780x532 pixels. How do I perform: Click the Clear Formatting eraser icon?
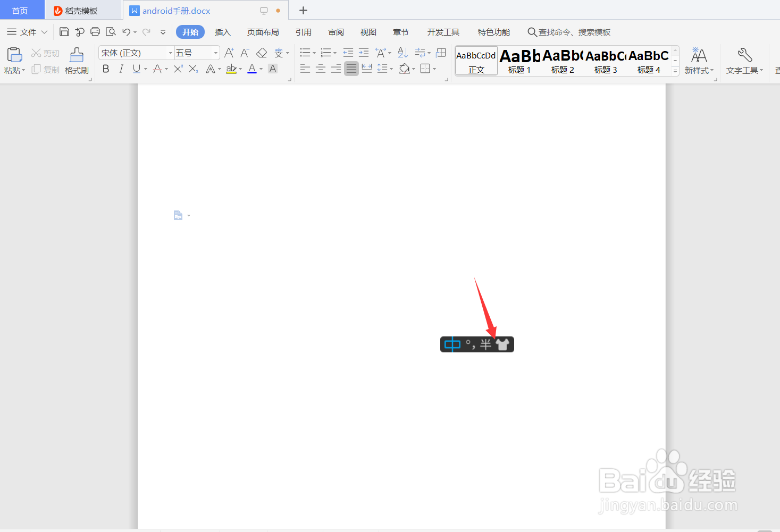[x=262, y=53]
